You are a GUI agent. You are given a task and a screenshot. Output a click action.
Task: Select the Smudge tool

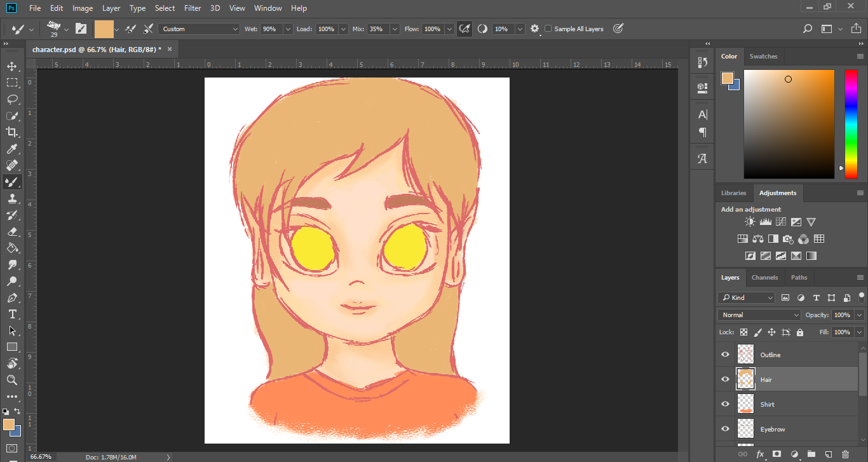point(12,264)
